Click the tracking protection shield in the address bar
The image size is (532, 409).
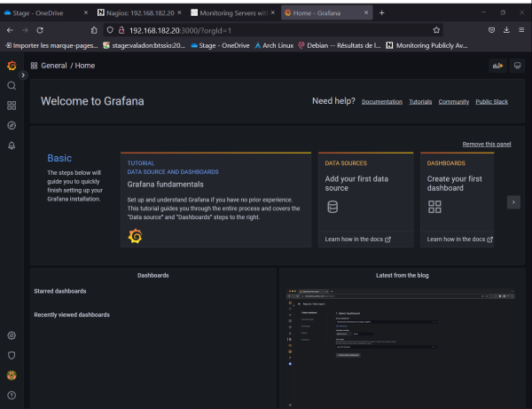coord(110,30)
